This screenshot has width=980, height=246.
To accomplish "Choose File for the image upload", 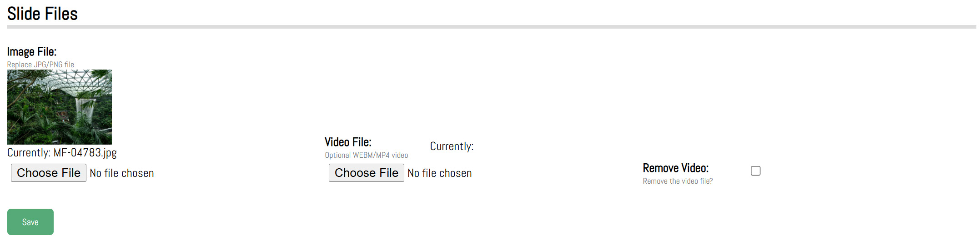I will coord(49,173).
